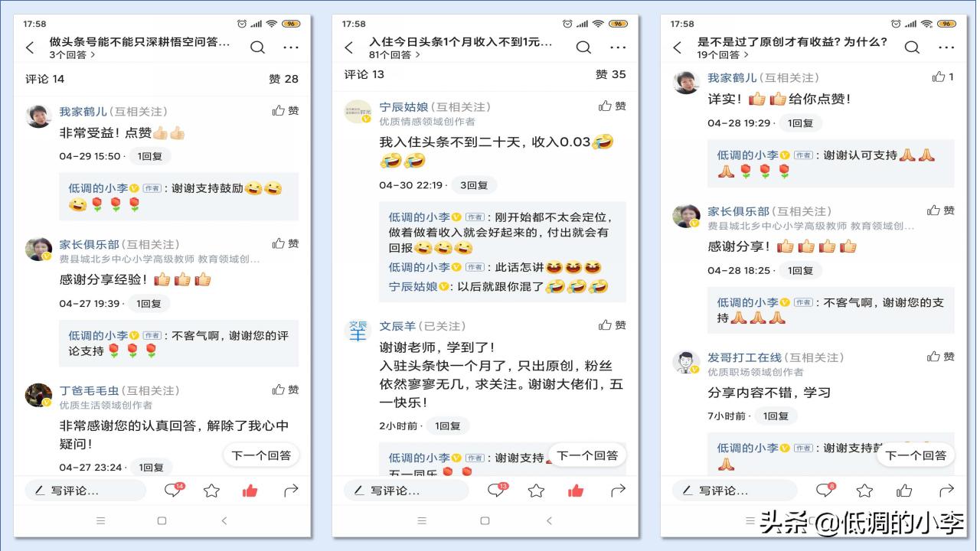980x551 pixels.
Task: Tap the star favorite icon in the first phone
Action: [211, 491]
